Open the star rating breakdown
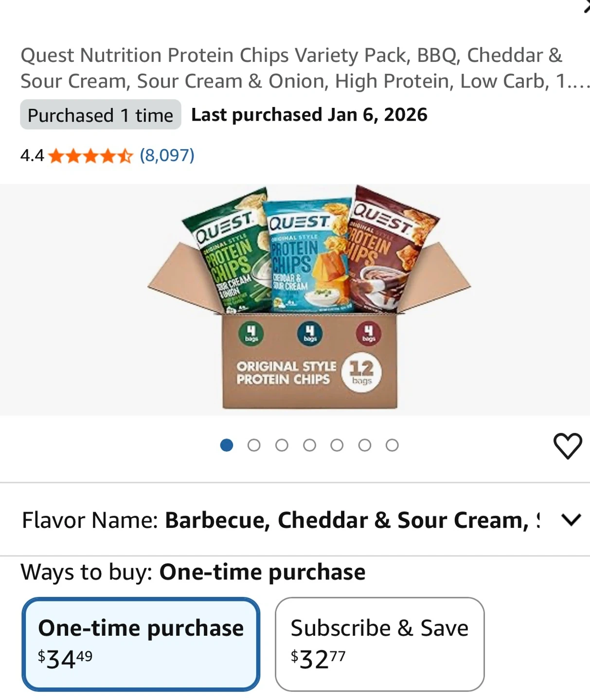Screen dimensions: 590x700 click(x=90, y=156)
